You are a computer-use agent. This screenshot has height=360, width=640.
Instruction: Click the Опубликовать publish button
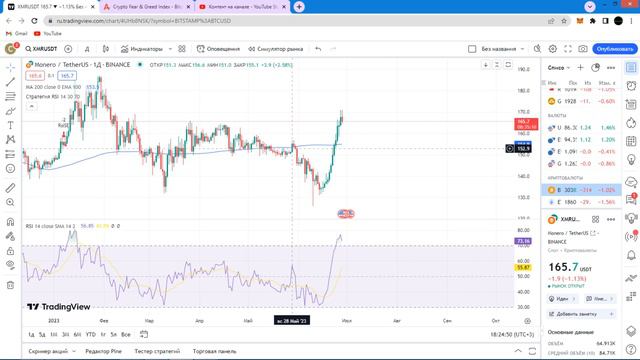(615, 49)
